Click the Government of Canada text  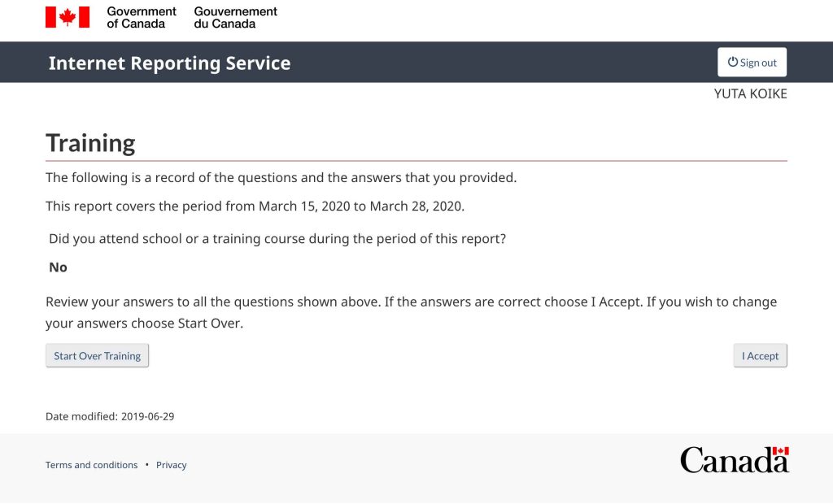click(142, 18)
